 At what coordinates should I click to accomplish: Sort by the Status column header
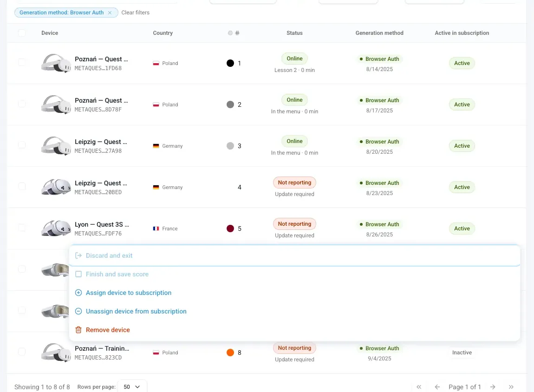(294, 33)
